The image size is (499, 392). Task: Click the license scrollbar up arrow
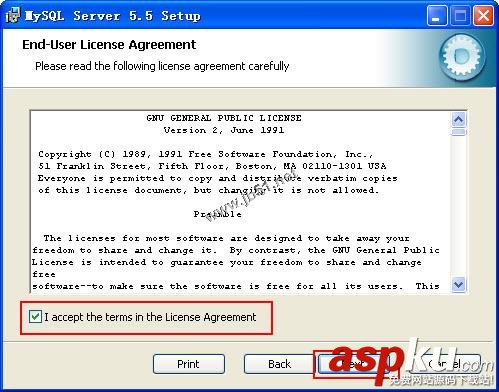tap(459, 119)
